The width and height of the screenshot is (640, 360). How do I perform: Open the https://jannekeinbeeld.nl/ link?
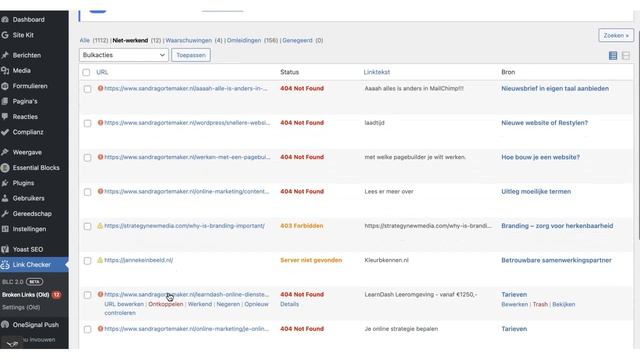click(x=139, y=260)
